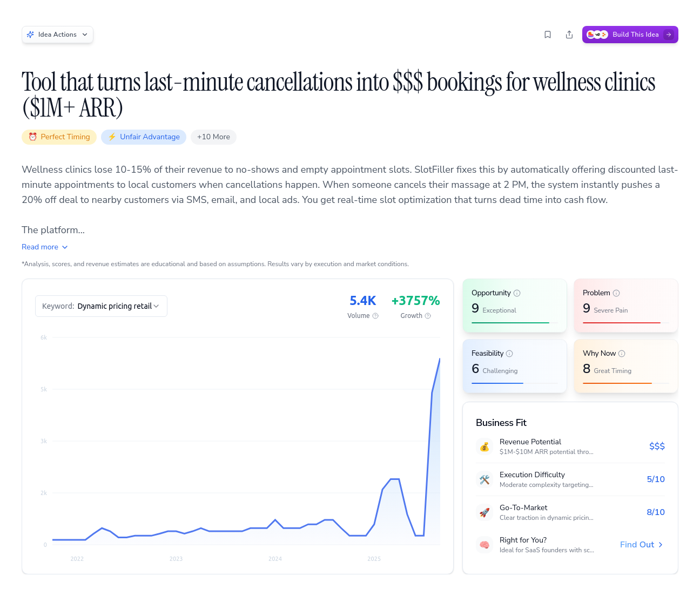Open the Revenue Potential row
This screenshot has height=596, width=700.
570,446
